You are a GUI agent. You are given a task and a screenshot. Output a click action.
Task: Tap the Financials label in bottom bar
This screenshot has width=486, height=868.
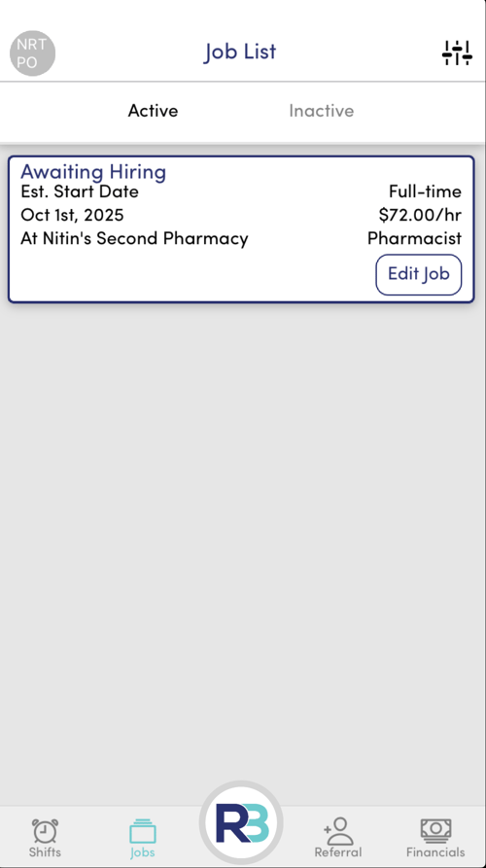[x=435, y=851]
